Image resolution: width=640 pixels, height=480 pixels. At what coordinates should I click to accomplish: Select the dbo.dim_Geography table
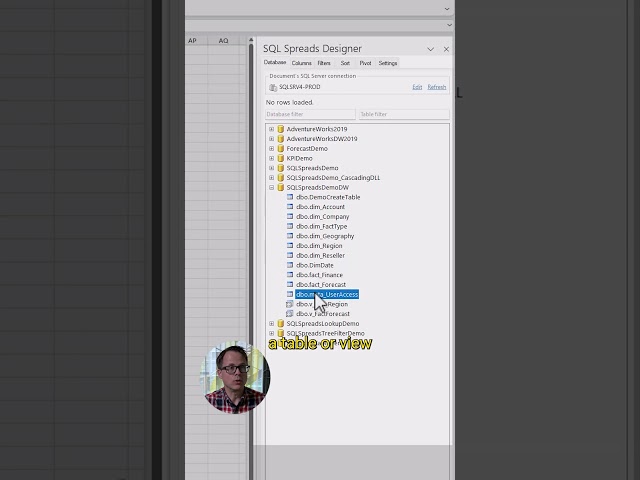(x=325, y=236)
